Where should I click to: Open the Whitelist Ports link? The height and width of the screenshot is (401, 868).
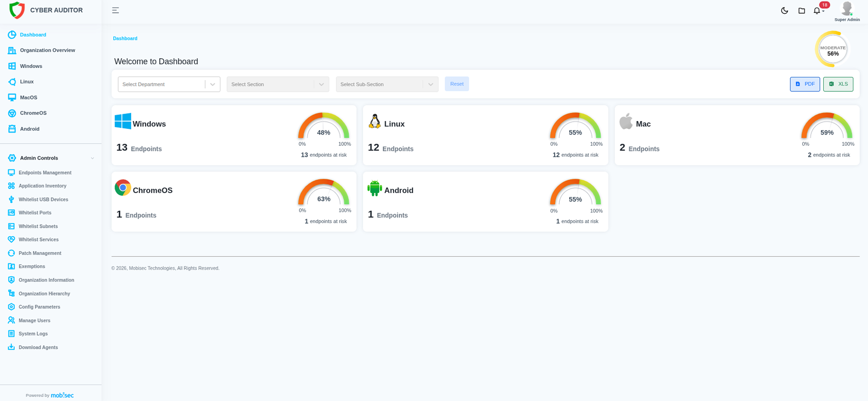tap(35, 213)
